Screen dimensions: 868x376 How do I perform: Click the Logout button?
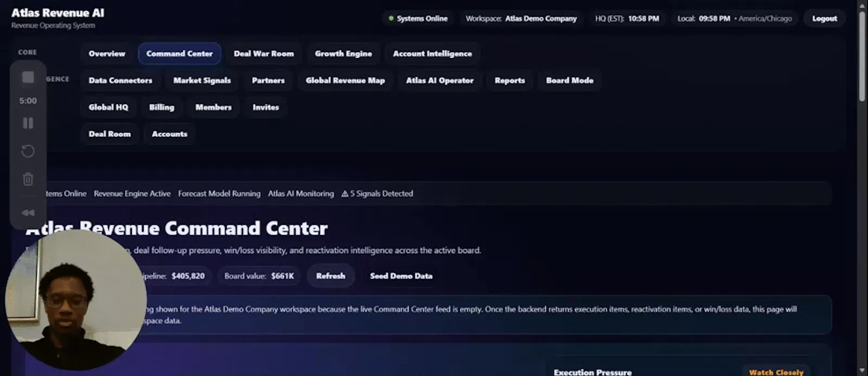coord(825,18)
